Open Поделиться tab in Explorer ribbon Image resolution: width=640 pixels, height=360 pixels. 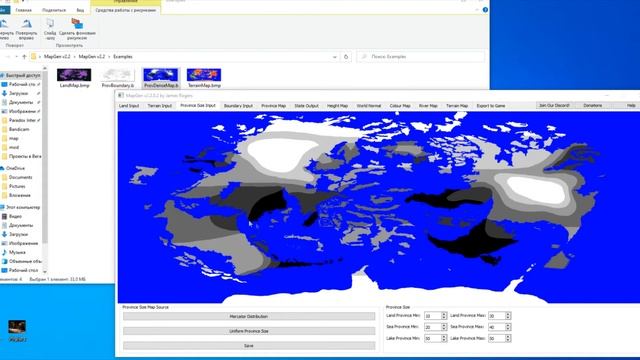point(54,10)
